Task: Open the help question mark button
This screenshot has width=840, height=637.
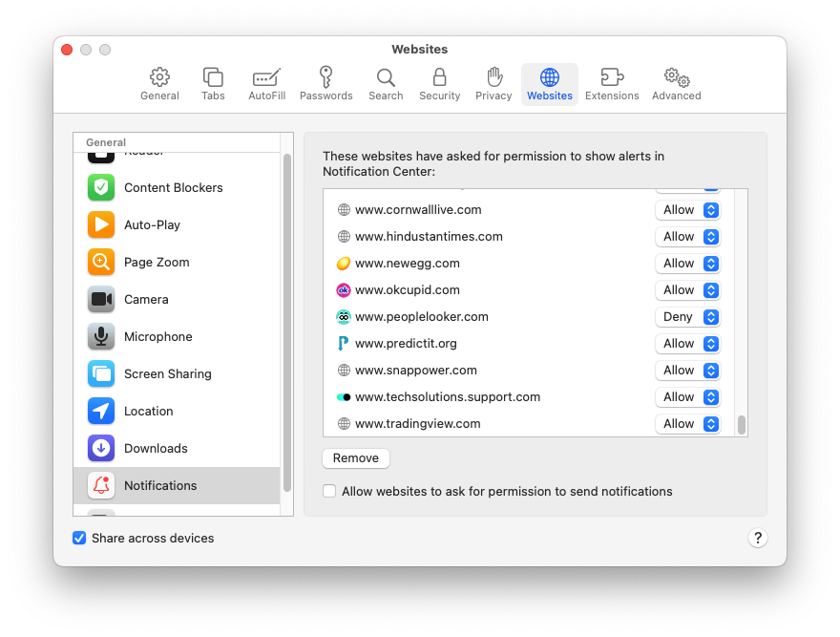Action: (758, 538)
